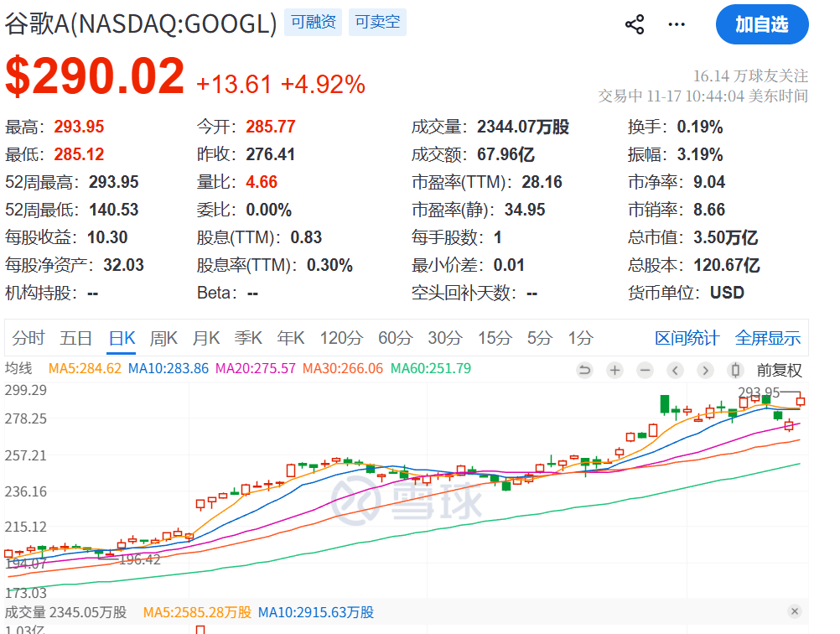
Task: Zoom in the chart with plus icon
Action: (x=614, y=370)
